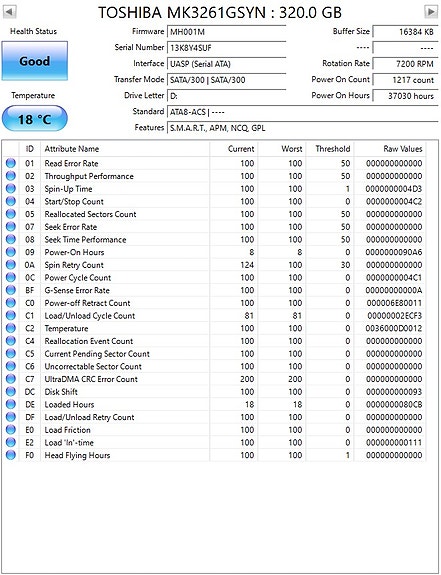
Task: Click the status orb for Power-off Retract Count
Action: (x=11, y=303)
